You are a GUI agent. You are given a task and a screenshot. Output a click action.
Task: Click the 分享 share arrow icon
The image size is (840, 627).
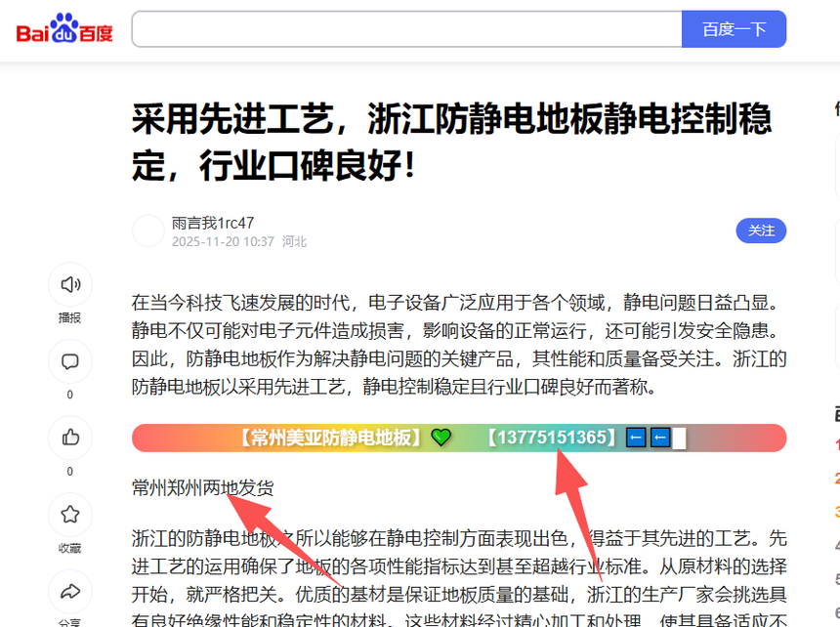70,592
